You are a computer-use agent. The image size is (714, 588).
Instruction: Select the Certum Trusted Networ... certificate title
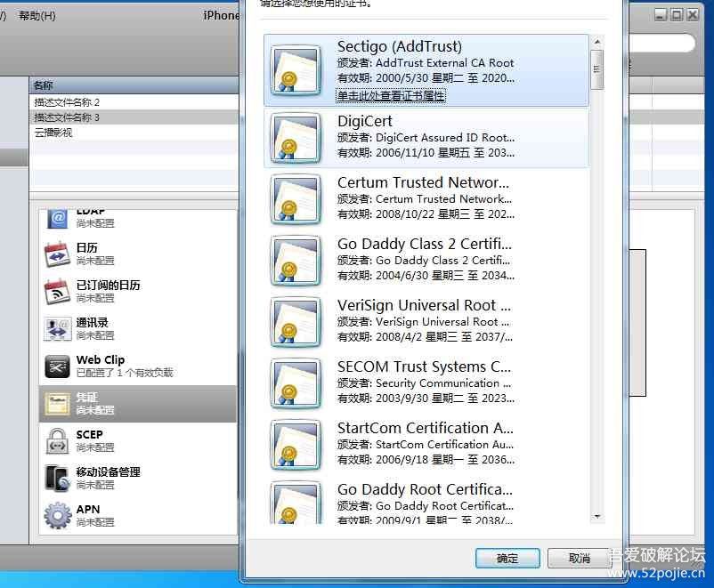(423, 182)
